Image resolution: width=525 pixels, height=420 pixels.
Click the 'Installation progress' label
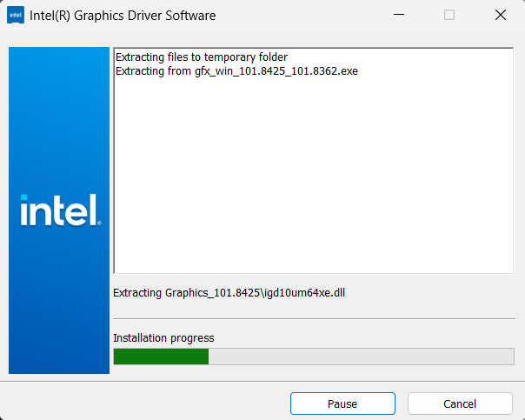pyautogui.click(x=163, y=338)
